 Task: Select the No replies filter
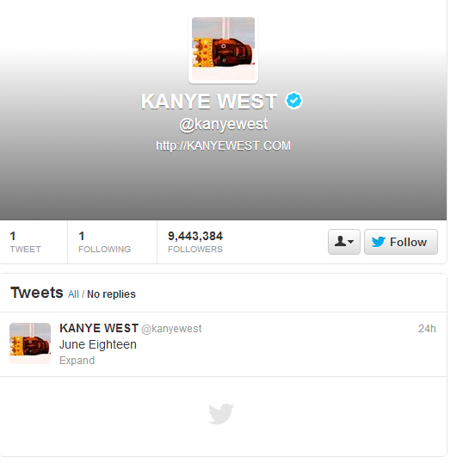tap(111, 294)
